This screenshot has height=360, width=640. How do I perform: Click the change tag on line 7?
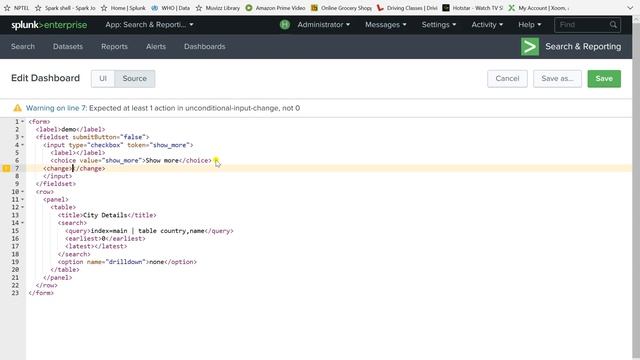74,168
